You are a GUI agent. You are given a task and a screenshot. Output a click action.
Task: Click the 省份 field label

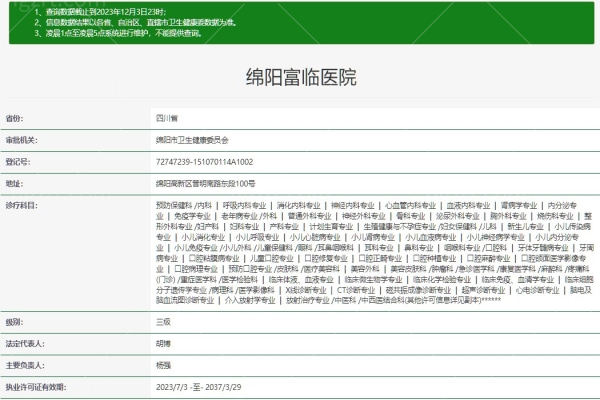tap(15, 118)
